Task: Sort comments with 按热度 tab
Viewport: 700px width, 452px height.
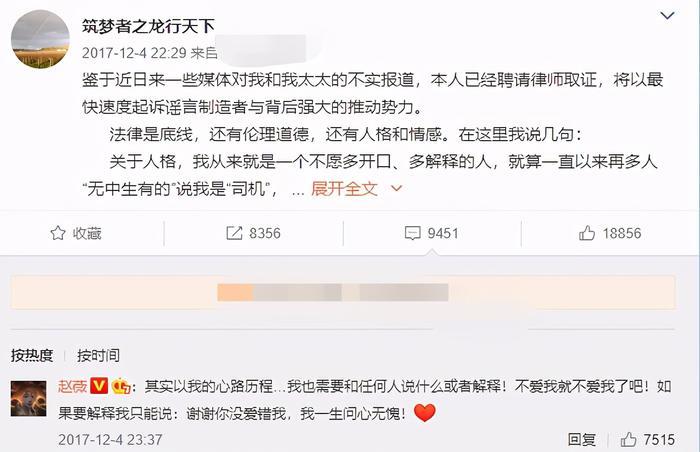Action: [32, 356]
